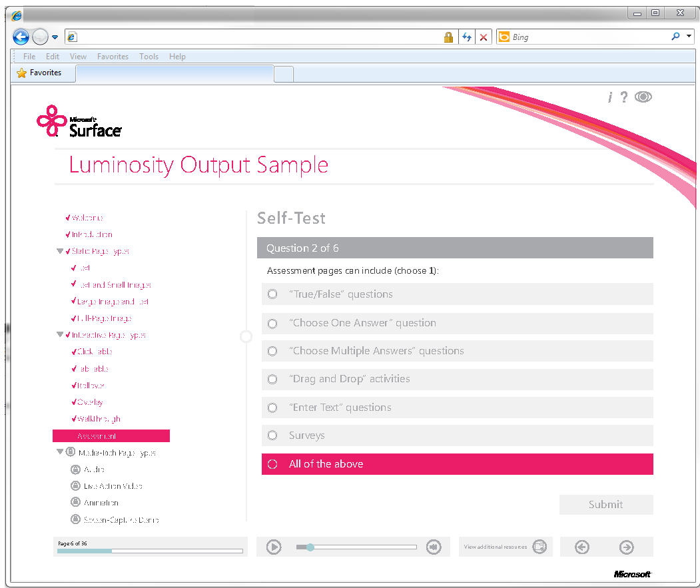Image resolution: width=700 pixels, height=588 pixels.
Task: Click the Favorites star button
Action: pyautogui.click(x=39, y=73)
